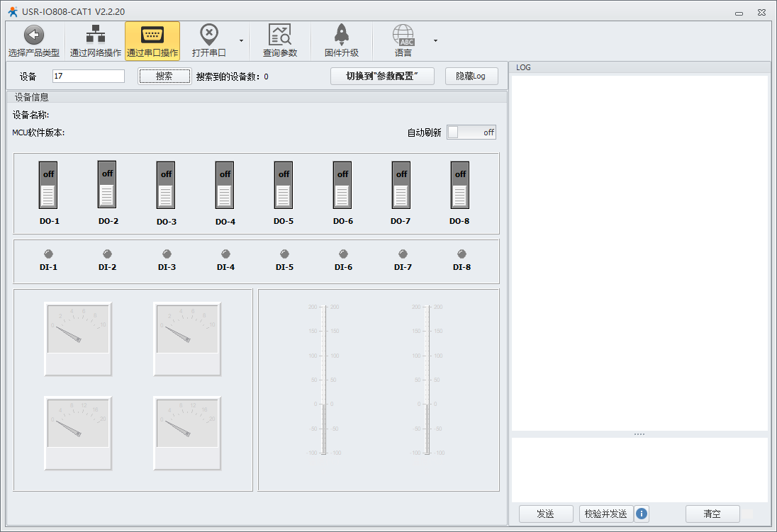This screenshot has width=777, height=532.
Task: Expand the open serial port dropdown arrow
Action: [x=241, y=40]
